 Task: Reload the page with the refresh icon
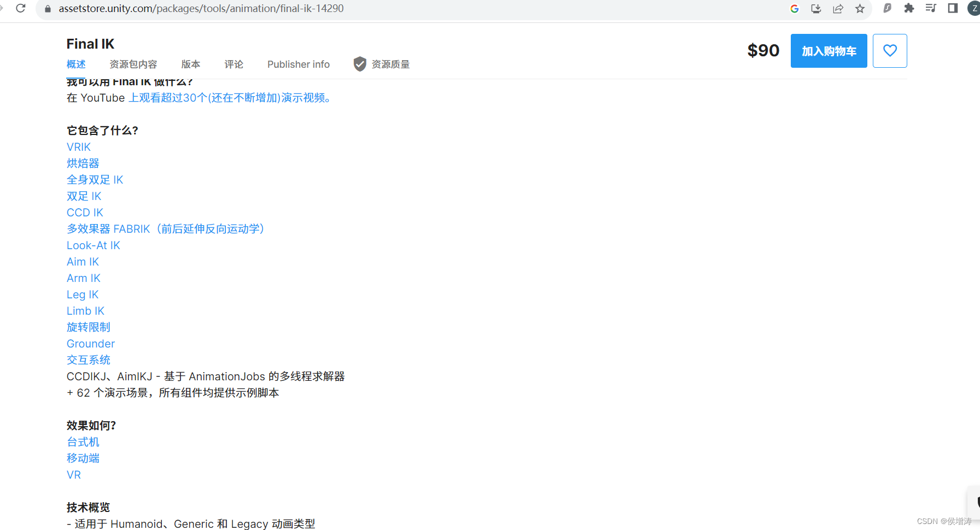click(x=21, y=8)
